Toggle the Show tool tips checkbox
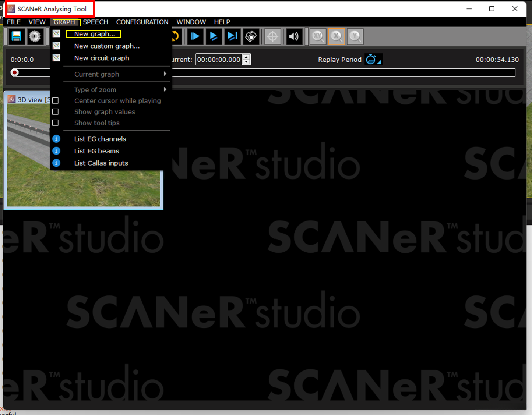The image size is (532, 415). coord(56,123)
